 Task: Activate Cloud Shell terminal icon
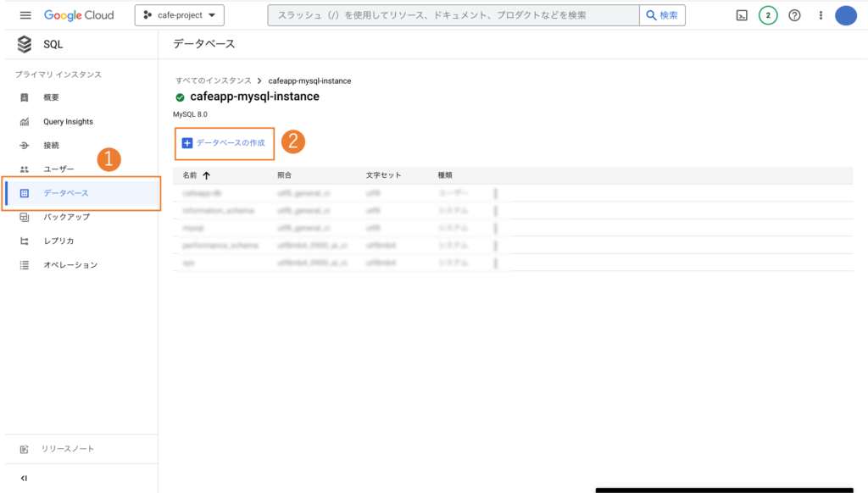[x=742, y=15]
